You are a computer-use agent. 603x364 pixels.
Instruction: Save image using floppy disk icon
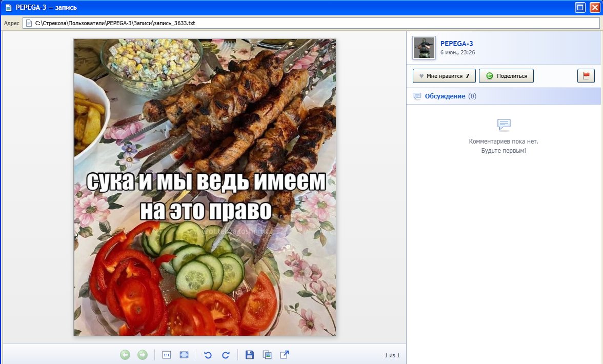(x=250, y=355)
